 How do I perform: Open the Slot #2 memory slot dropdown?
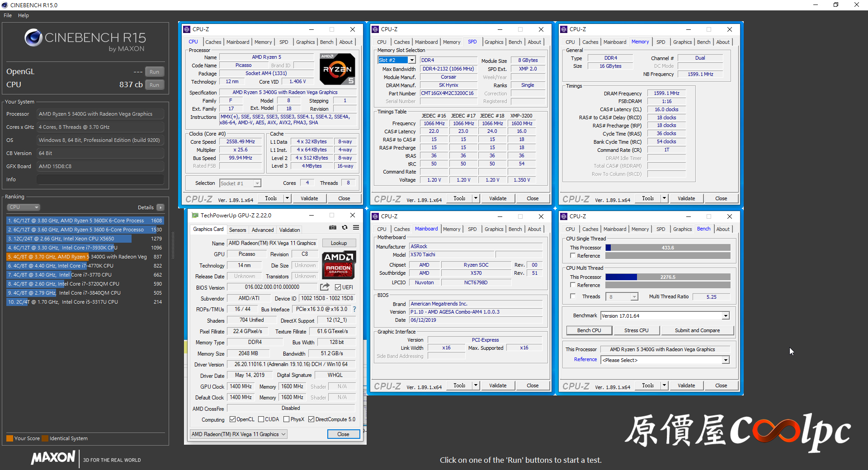(412, 60)
